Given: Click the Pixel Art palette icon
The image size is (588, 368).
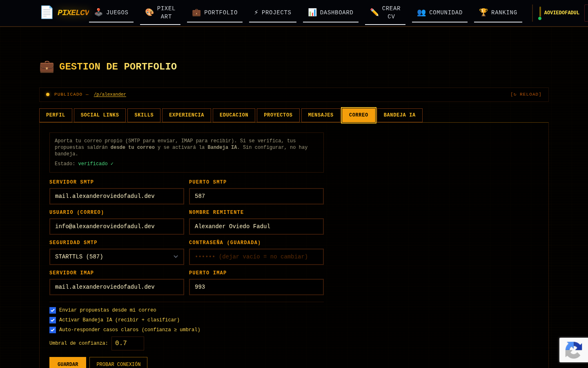Looking at the screenshot, I should [x=149, y=12].
